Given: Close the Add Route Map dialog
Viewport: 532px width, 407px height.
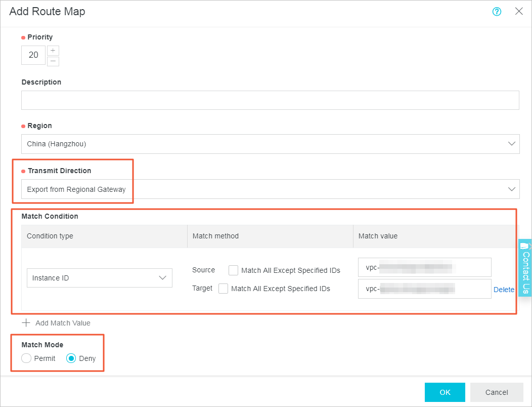Looking at the screenshot, I should click(519, 11).
